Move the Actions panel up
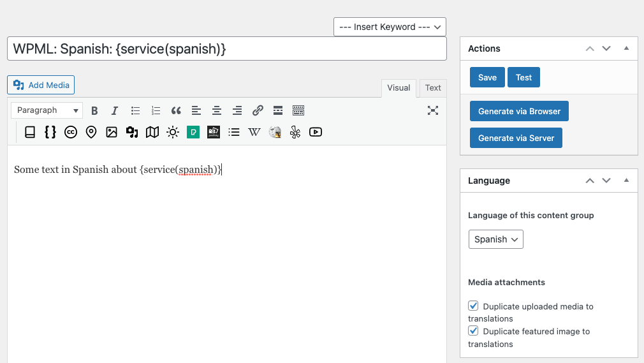644x363 pixels. [590, 48]
